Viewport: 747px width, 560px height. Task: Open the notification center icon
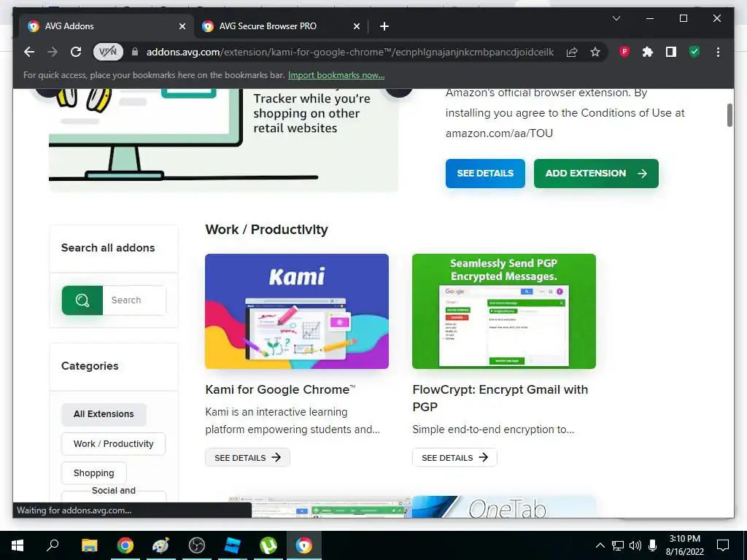pyautogui.click(x=723, y=545)
